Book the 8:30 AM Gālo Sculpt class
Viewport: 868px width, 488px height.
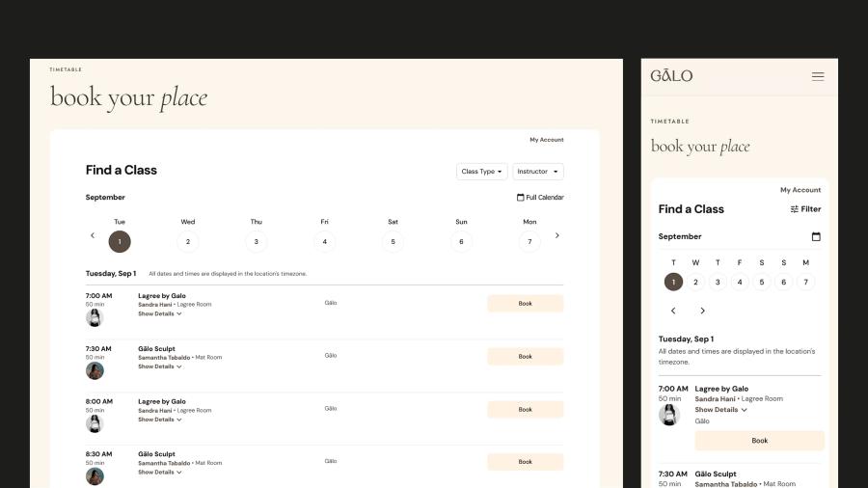(526, 462)
